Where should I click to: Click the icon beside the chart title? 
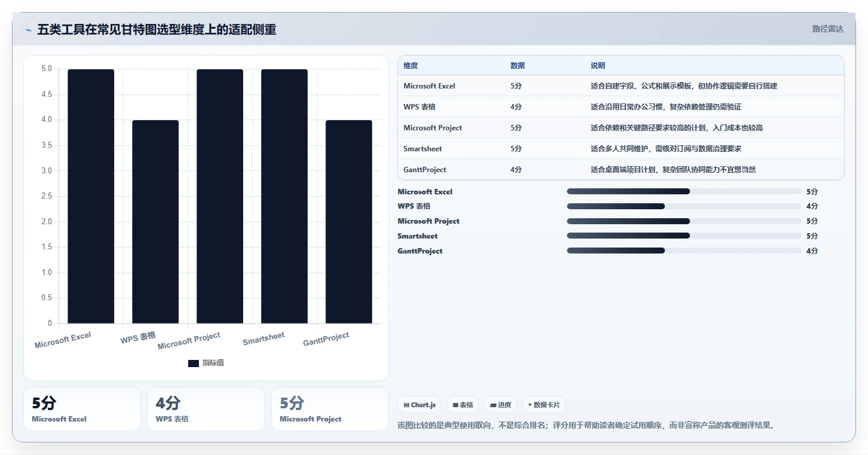[x=28, y=30]
